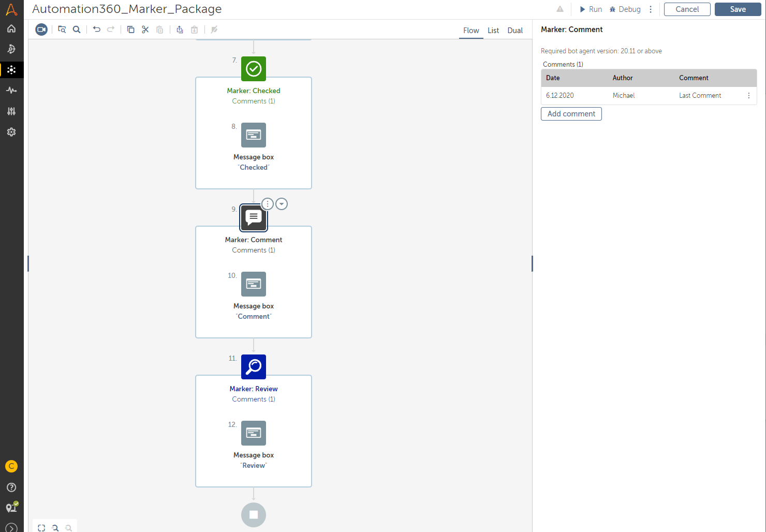
Task: Redo the last undone action
Action: [111, 29]
